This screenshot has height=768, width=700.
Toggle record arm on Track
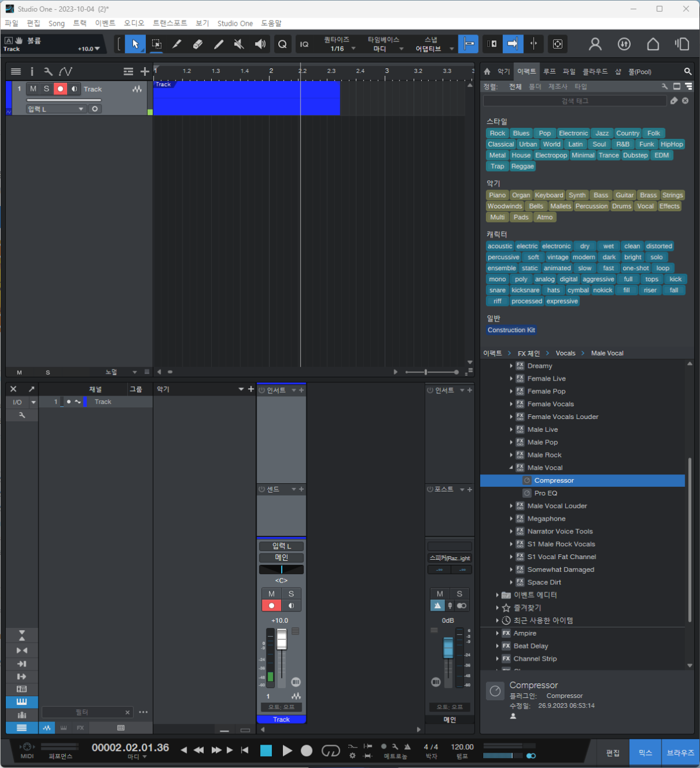point(60,89)
